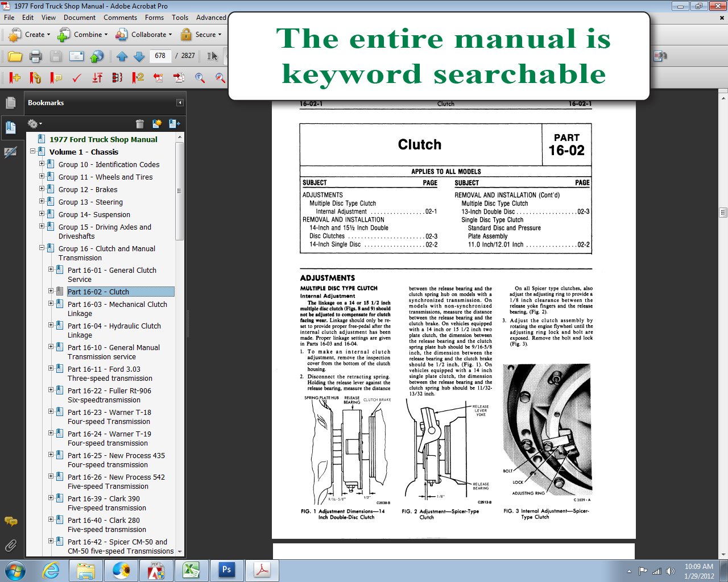This screenshot has height=582, width=728.
Task: Email the PDF using the envelope icon
Action: pos(76,56)
